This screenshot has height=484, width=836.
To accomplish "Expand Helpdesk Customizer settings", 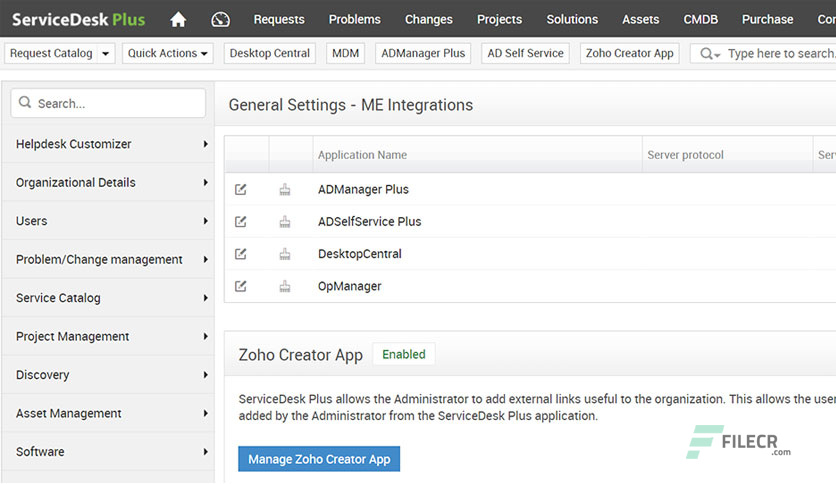I will (x=108, y=144).
